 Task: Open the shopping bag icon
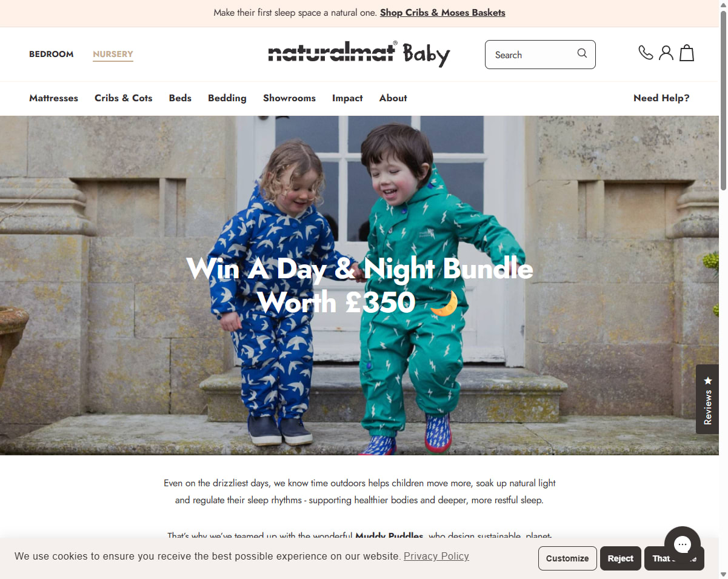687,53
